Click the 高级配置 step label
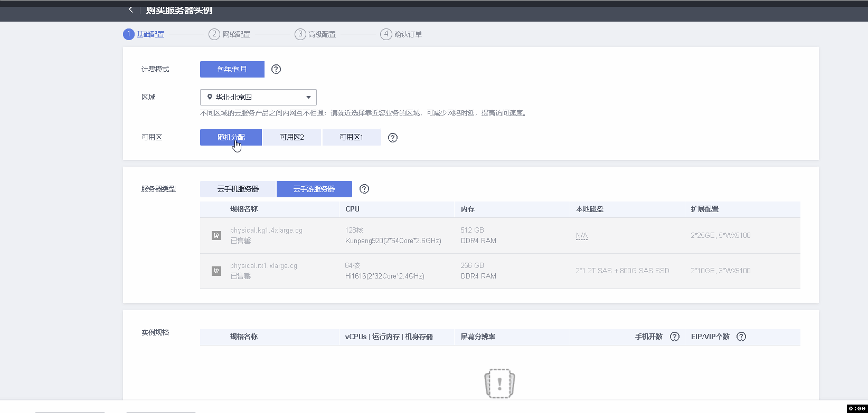The width and height of the screenshot is (868, 413). point(322,34)
